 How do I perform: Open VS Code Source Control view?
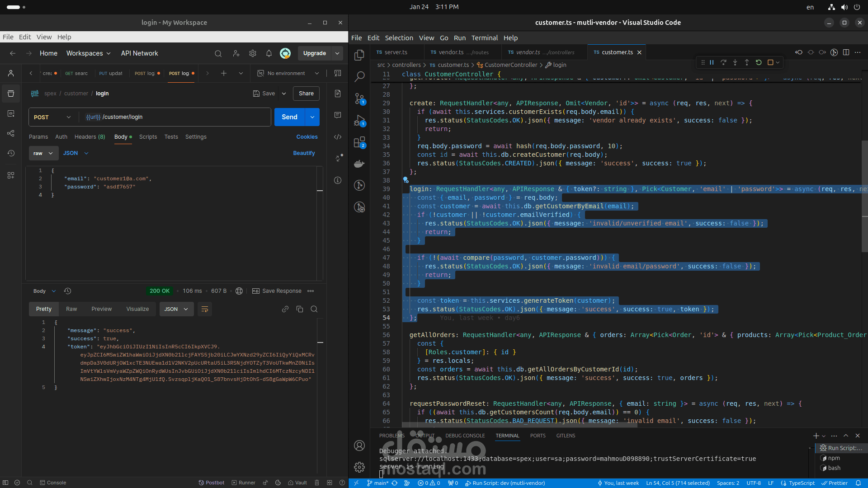(x=359, y=98)
